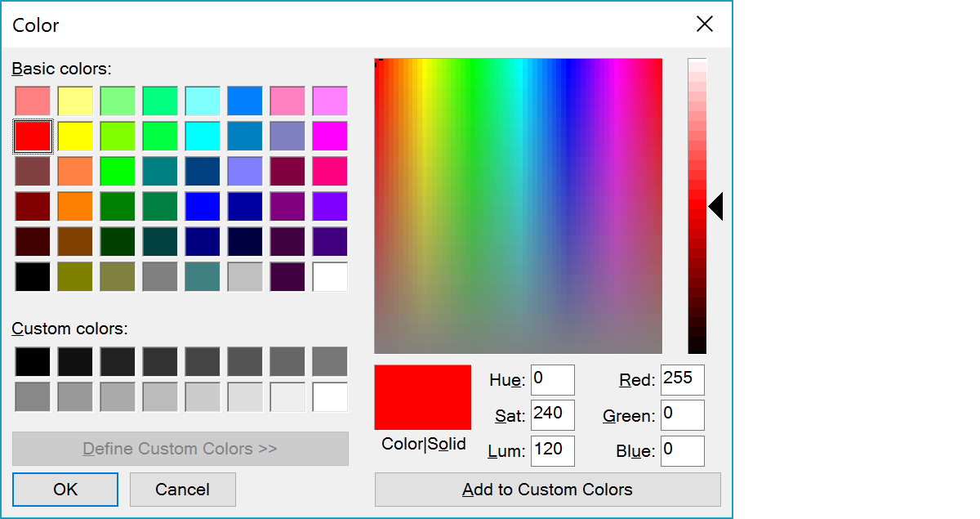
Task: Select the Red value input box
Action: click(x=682, y=380)
